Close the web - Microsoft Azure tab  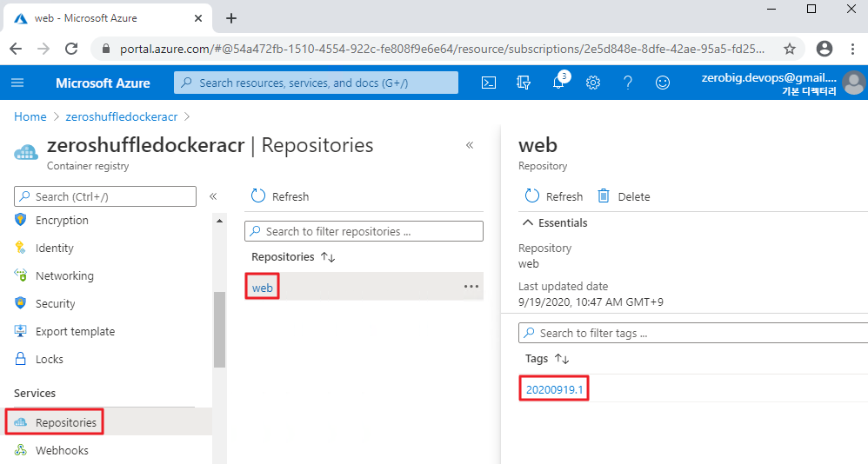[198, 18]
